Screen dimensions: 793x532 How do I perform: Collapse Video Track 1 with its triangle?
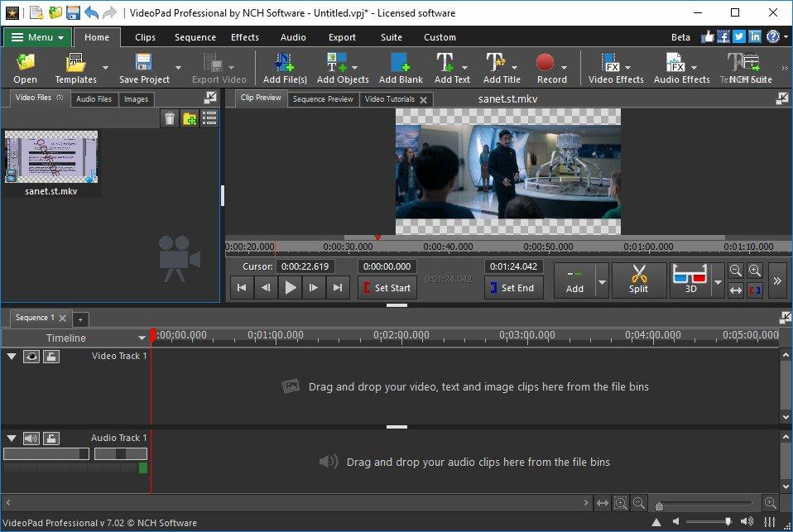tap(12, 357)
